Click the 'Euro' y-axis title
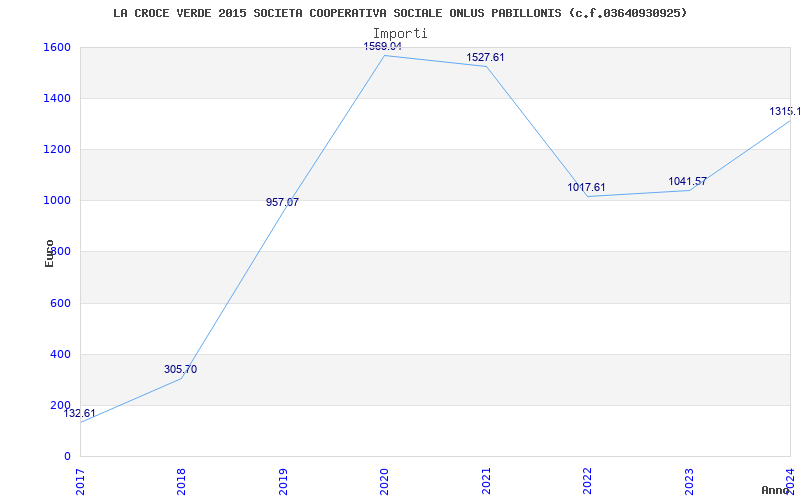 click(x=49, y=253)
